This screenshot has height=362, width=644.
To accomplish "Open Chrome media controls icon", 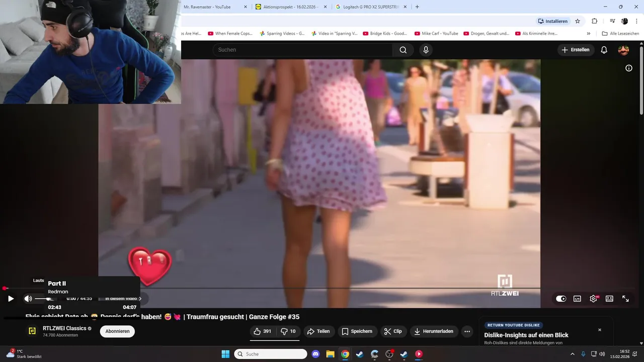I will (x=612, y=21).
